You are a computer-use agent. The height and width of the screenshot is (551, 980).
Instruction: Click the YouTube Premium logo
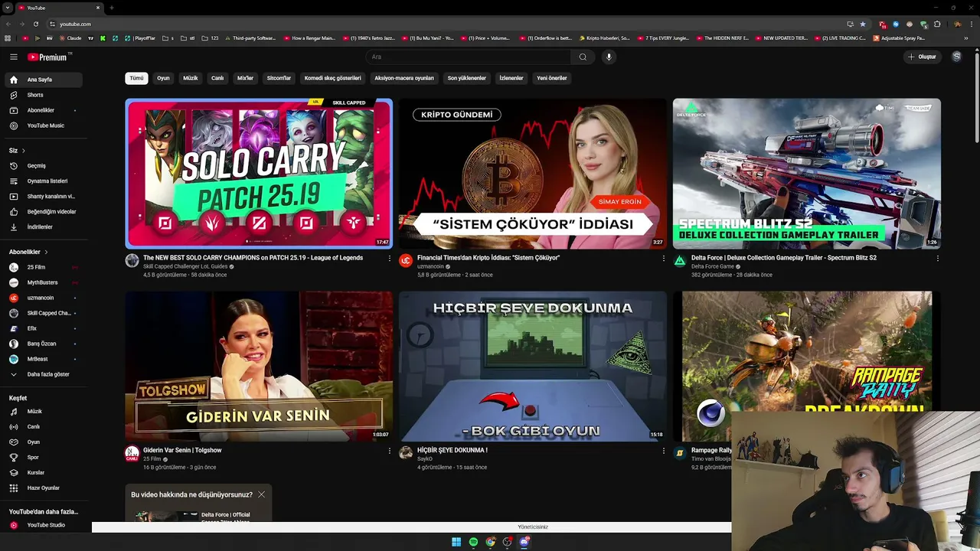click(x=49, y=57)
